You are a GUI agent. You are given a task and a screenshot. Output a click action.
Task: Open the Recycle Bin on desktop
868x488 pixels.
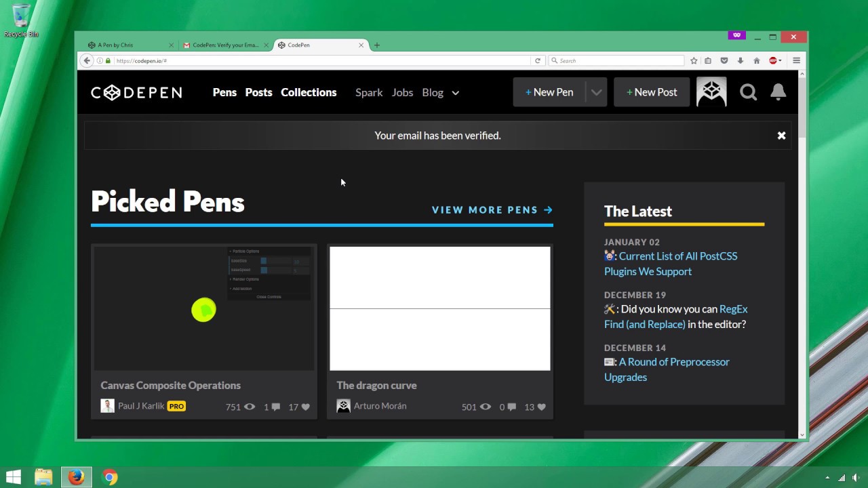point(21,20)
